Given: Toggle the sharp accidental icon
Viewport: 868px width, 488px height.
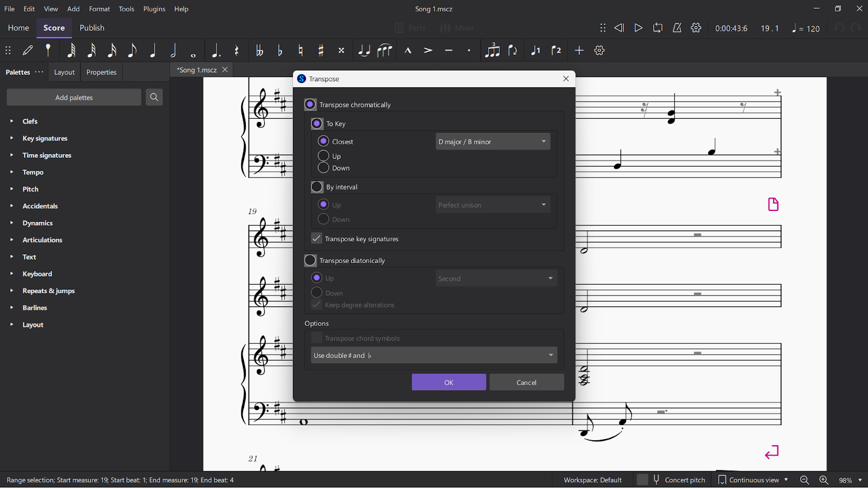Looking at the screenshot, I should tap(321, 50).
